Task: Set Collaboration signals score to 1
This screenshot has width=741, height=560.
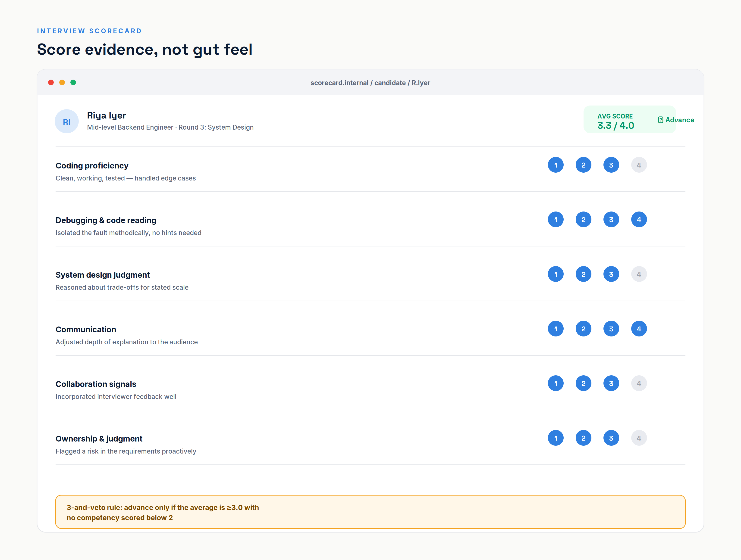Action: [x=556, y=383]
